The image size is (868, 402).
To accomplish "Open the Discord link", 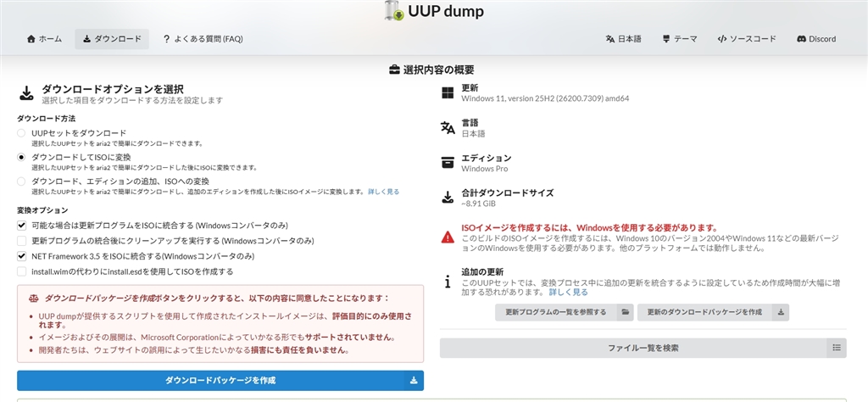I will click(x=816, y=39).
